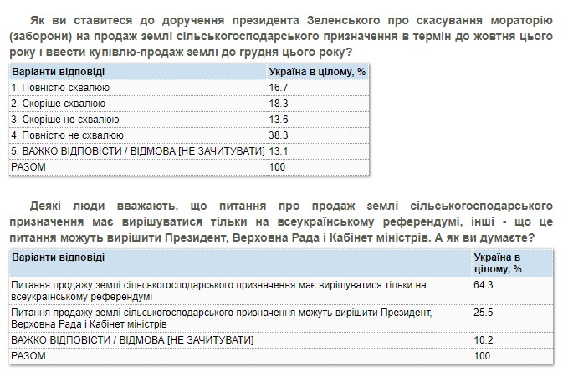Select the '4. Повністю не схвалюю' answer row
Image resolution: width=563 pixels, height=392 pixels.
pyautogui.click(x=67, y=135)
